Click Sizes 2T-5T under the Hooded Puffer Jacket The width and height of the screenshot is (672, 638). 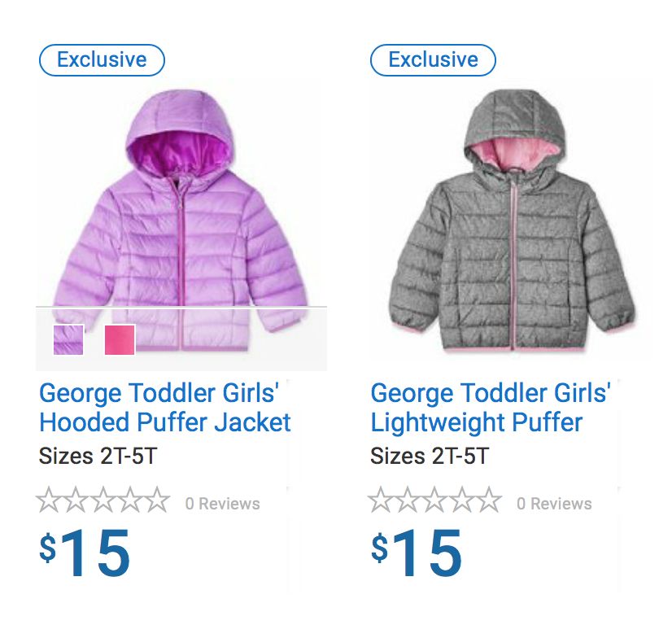(98, 456)
